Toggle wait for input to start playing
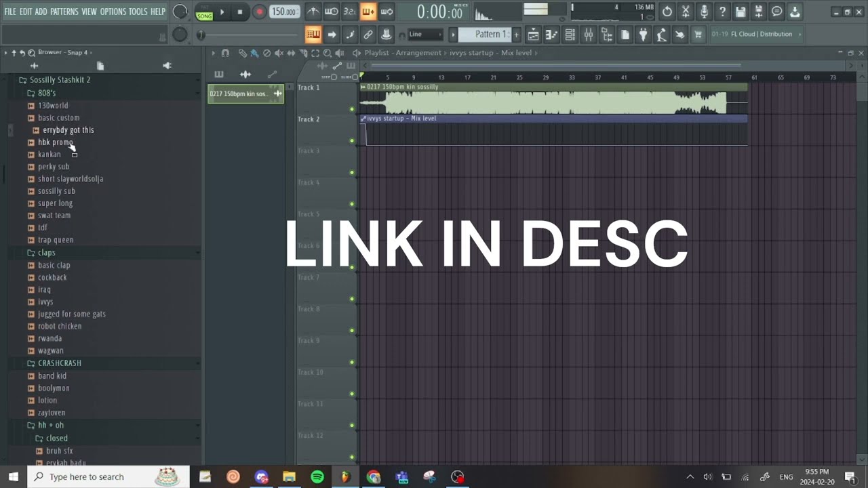The width and height of the screenshot is (868, 488). 332,12
